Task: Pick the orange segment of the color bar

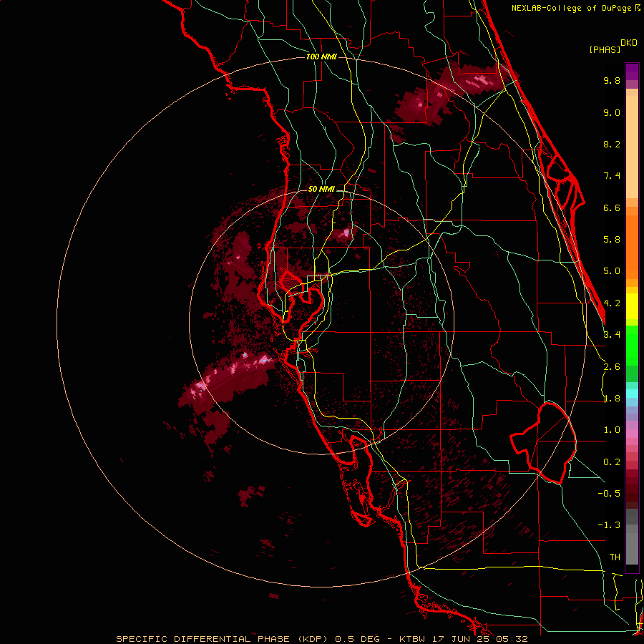Action: point(632,246)
